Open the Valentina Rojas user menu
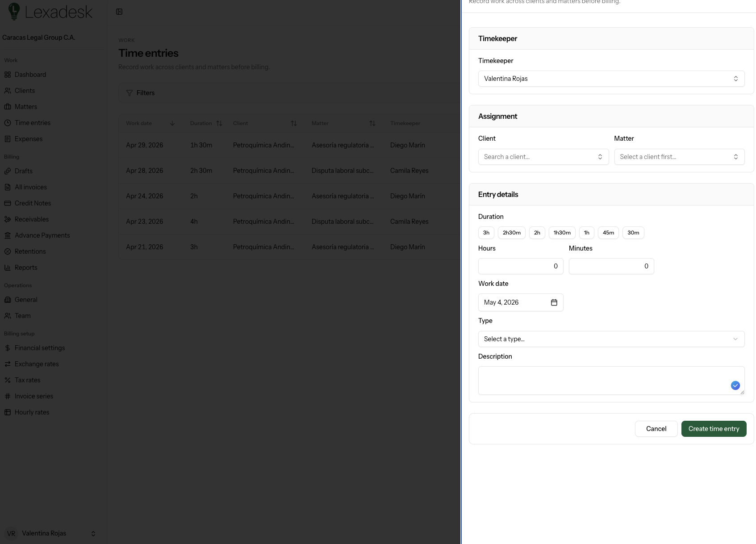 click(50, 533)
